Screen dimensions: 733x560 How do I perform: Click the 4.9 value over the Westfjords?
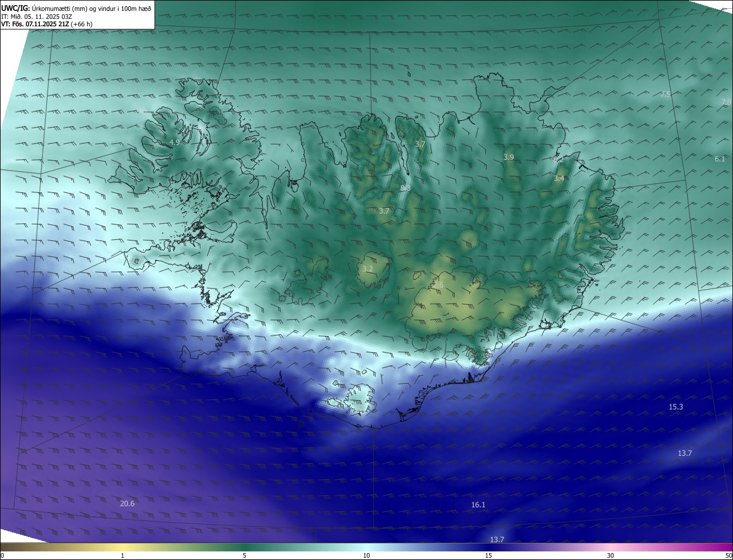tap(175, 142)
